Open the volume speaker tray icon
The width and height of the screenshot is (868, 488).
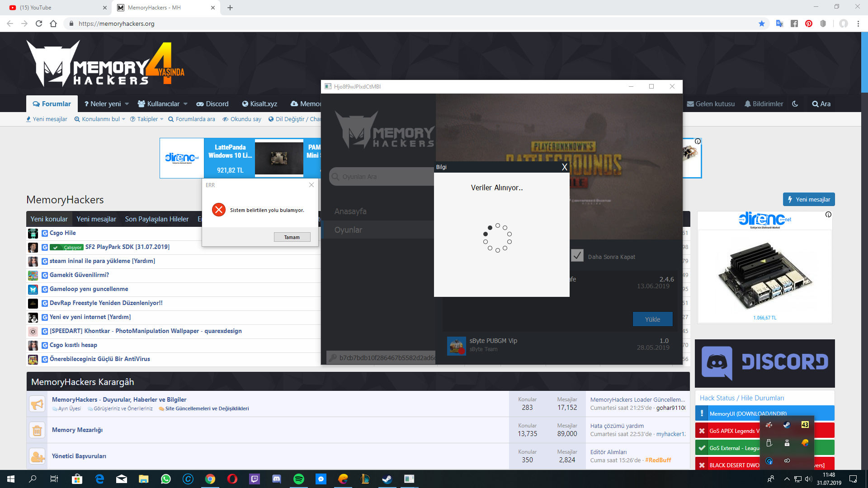click(x=808, y=479)
